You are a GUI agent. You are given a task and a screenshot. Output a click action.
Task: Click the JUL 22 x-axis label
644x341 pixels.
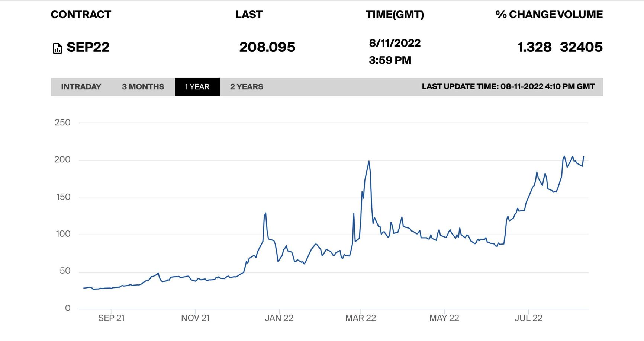coord(528,318)
